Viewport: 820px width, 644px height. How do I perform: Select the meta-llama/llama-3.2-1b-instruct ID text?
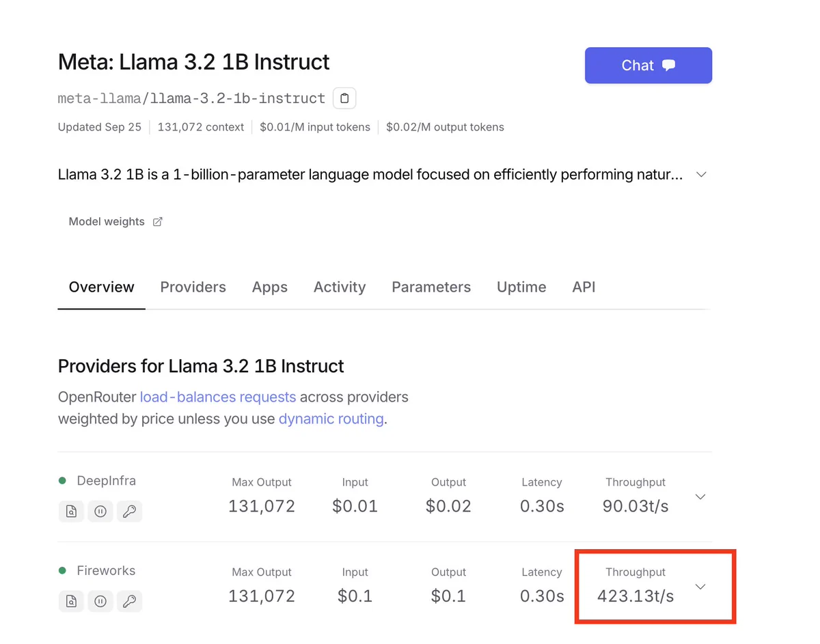click(x=191, y=98)
